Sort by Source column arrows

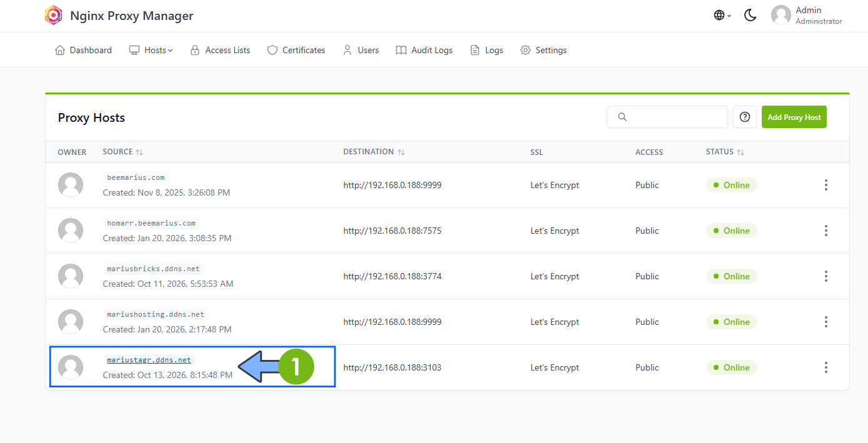pyautogui.click(x=139, y=152)
